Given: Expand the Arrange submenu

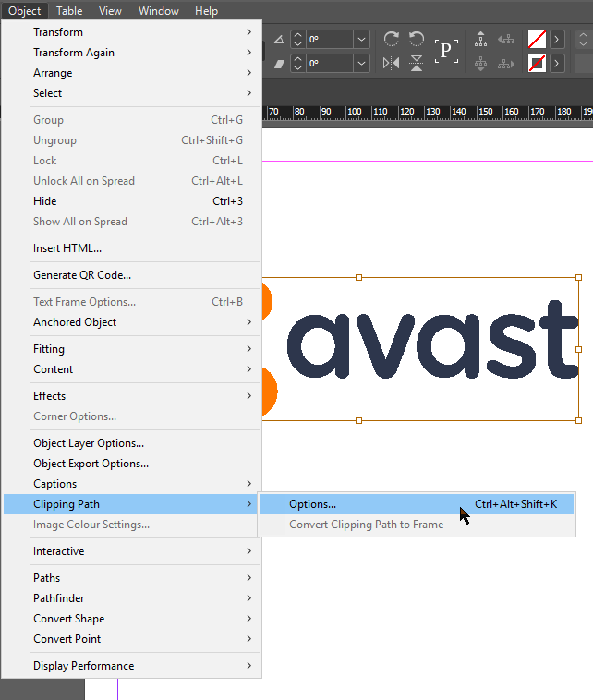Looking at the screenshot, I should (131, 73).
